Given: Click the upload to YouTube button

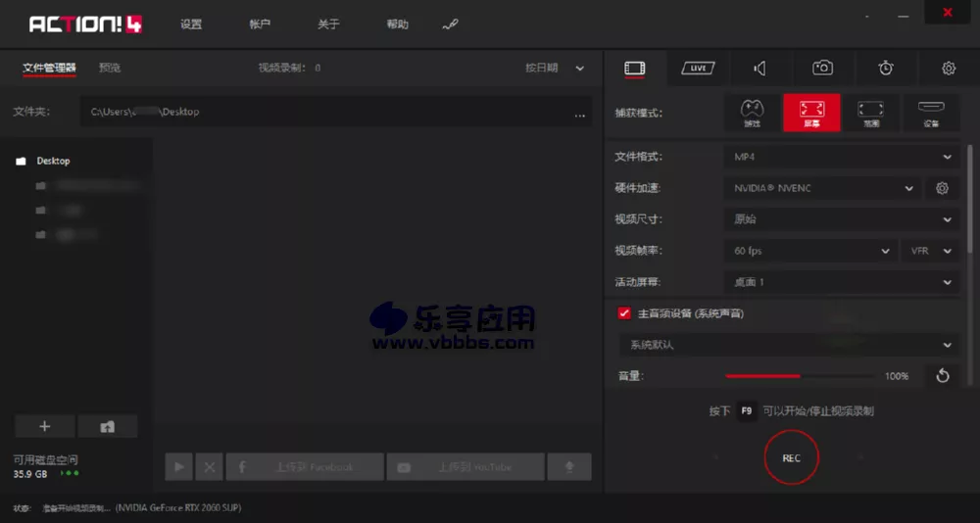Looking at the screenshot, I should pos(465,467).
